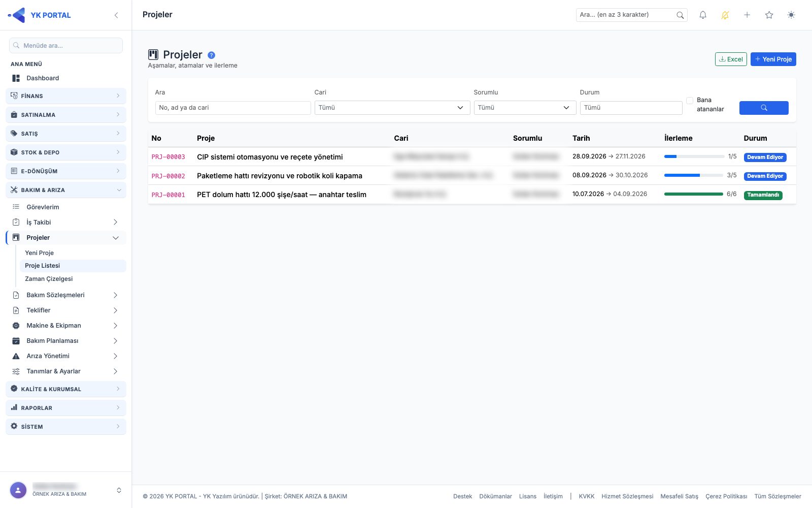Screen dimensions: 812x508
Task: Click the user avatar icon
Action: click(x=18, y=490)
